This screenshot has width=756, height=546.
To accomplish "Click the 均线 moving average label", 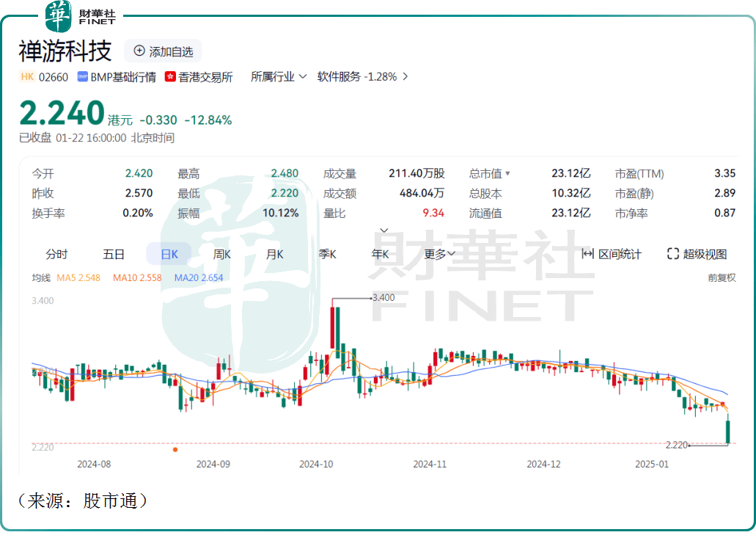I will [41, 278].
